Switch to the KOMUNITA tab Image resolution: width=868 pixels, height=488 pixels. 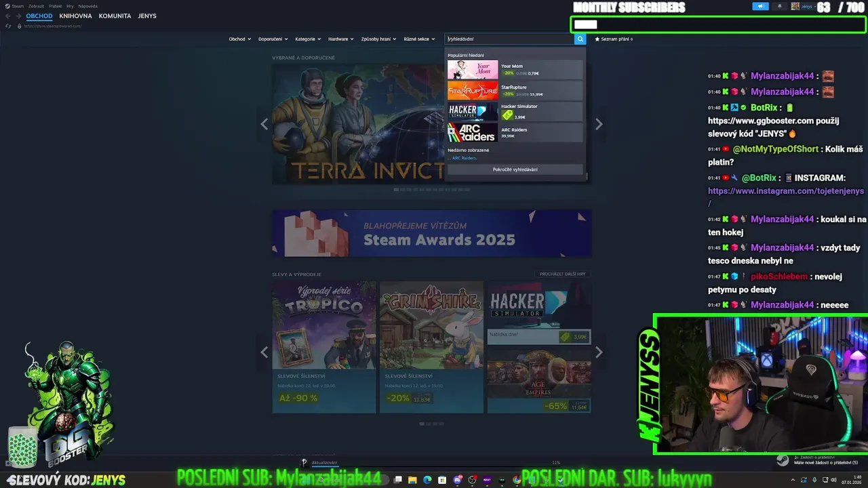tap(115, 16)
